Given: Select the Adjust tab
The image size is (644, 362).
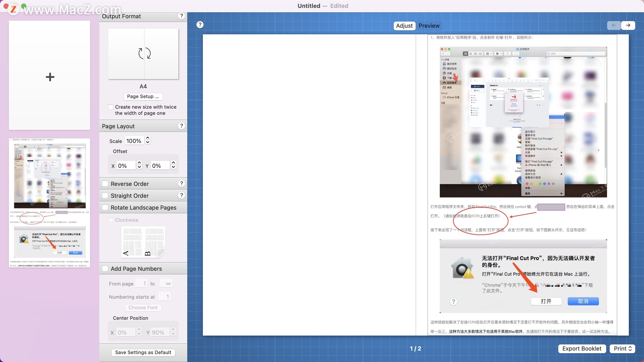Looking at the screenshot, I should point(404,26).
